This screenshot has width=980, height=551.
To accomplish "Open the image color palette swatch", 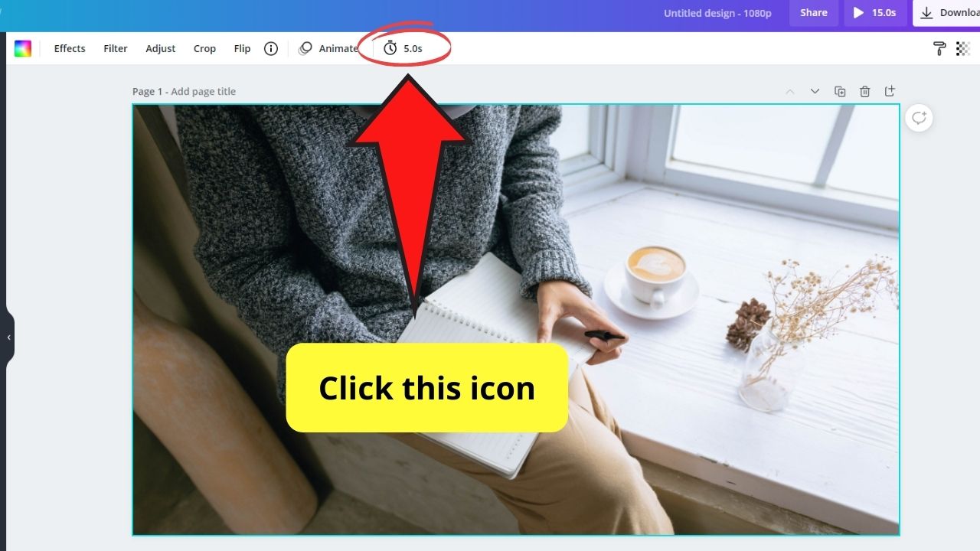I will 23,48.
